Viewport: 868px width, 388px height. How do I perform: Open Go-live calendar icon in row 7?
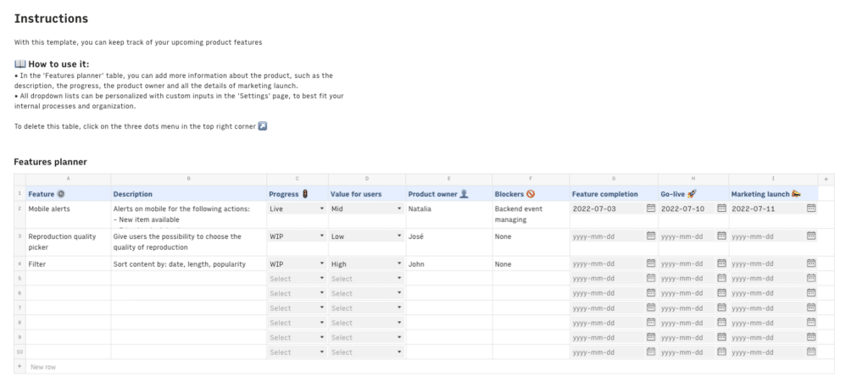[721, 308]
